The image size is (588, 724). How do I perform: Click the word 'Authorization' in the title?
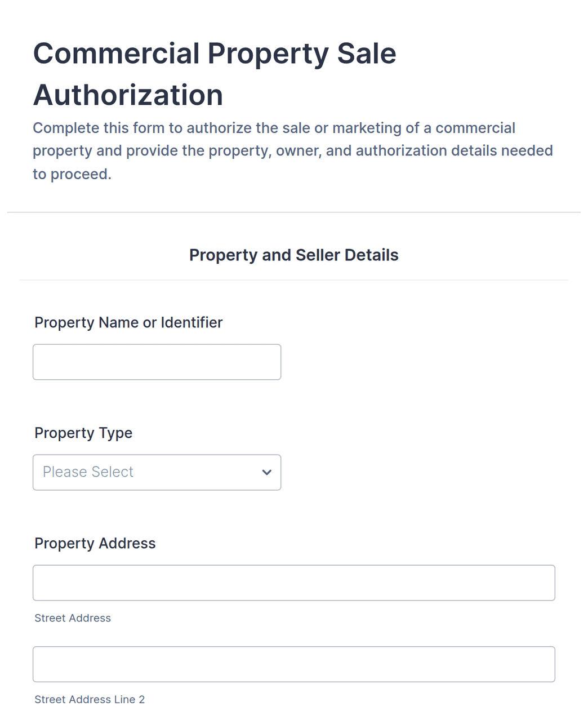[x=128, y=95]
